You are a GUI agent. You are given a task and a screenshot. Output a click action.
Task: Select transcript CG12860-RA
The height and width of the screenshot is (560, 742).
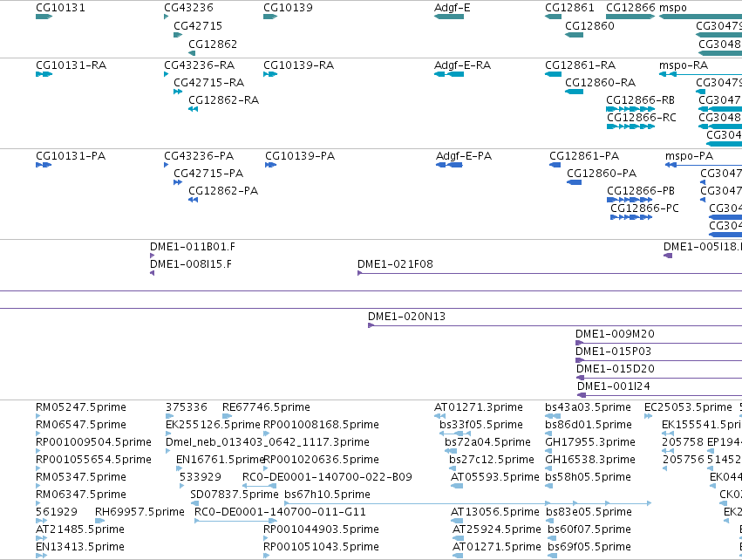click(600, 82)
